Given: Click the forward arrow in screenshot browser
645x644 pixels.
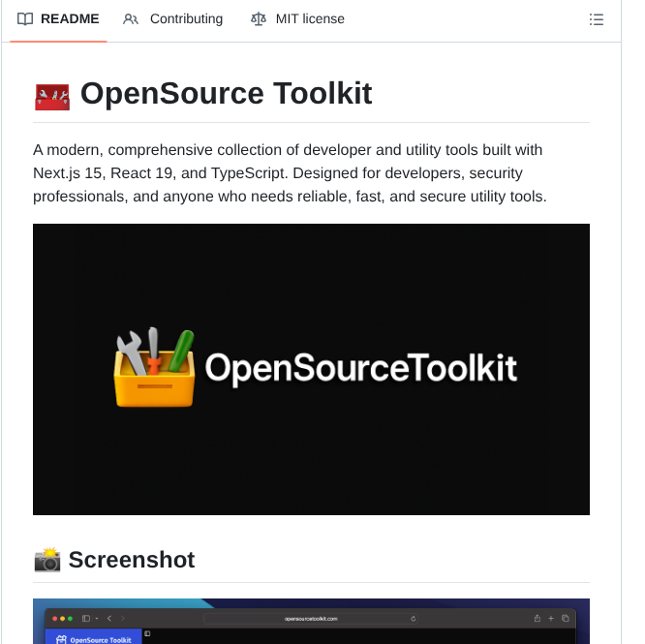Looking at the screenshot, I should pos(123,619).
